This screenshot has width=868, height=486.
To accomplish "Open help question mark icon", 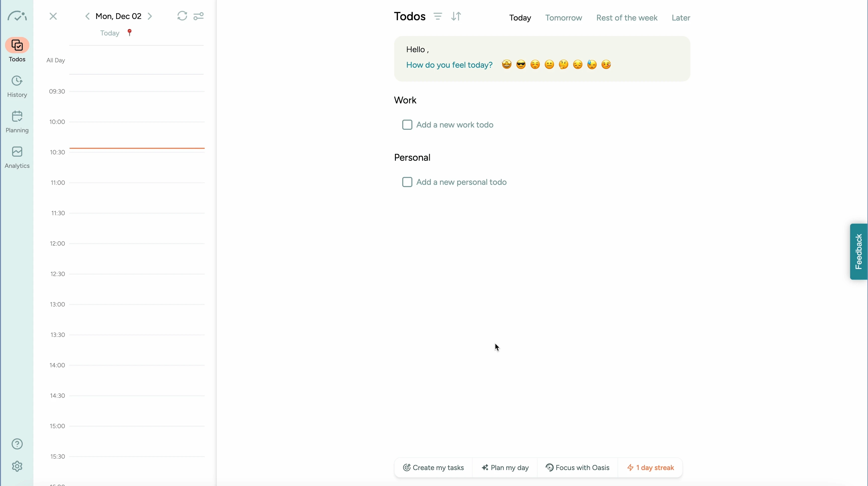I will click(17, 444).
